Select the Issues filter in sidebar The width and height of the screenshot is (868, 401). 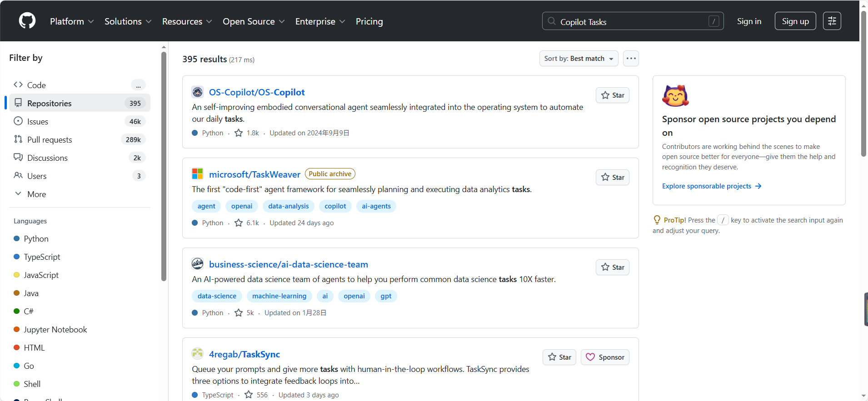38,121
